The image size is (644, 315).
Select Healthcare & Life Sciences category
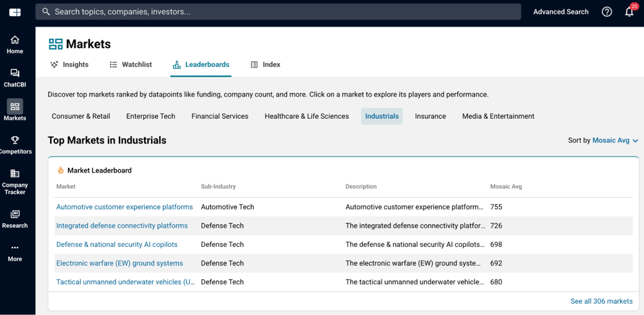click(307, 116)
